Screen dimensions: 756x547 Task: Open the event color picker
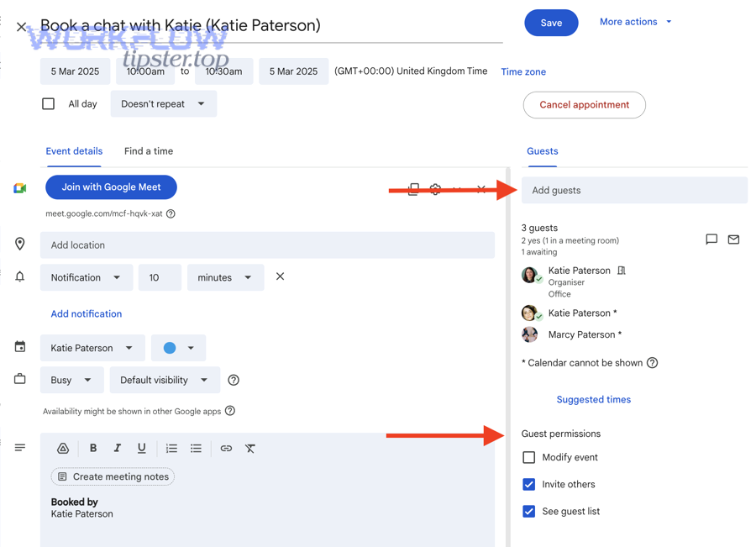coord(178,347)
